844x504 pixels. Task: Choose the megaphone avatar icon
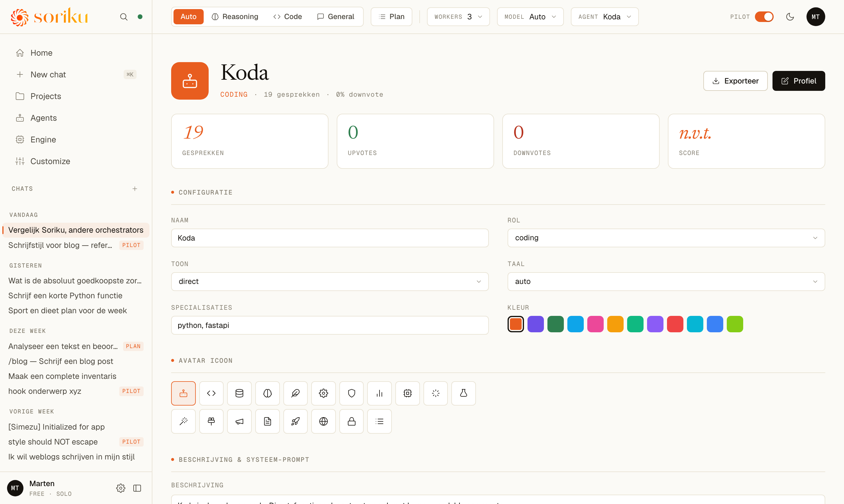coord(239,421)
